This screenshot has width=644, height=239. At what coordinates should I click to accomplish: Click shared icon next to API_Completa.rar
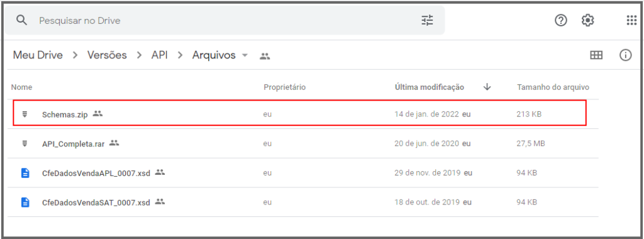click(114, 143)
